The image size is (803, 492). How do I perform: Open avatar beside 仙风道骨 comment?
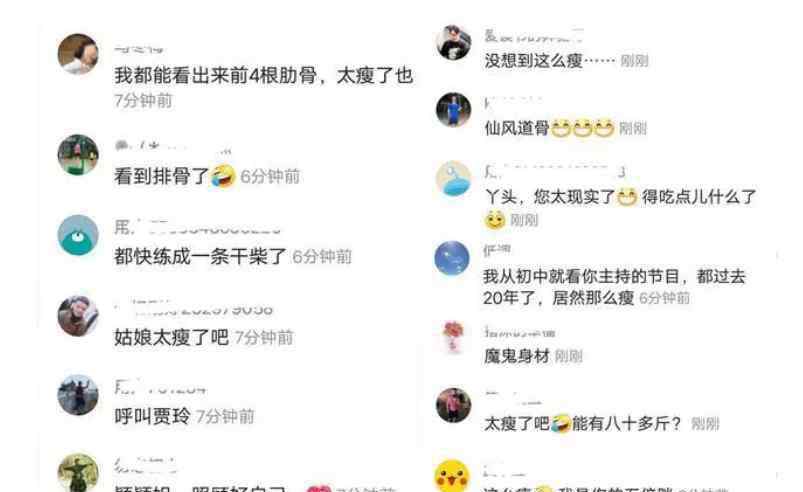point(453,110)
